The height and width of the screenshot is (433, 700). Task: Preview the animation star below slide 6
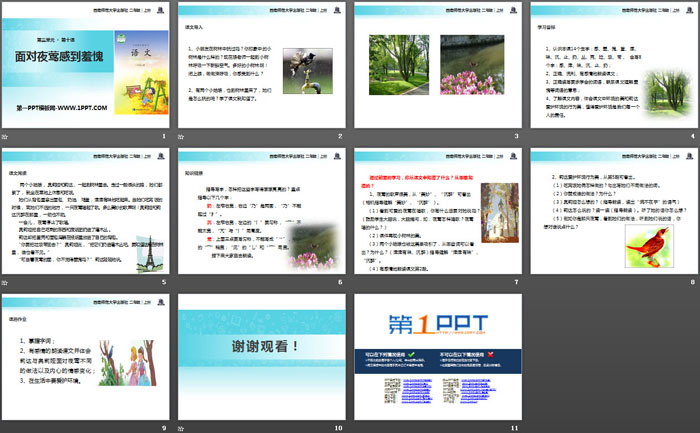pyautogui.click(x=182, y=282)
